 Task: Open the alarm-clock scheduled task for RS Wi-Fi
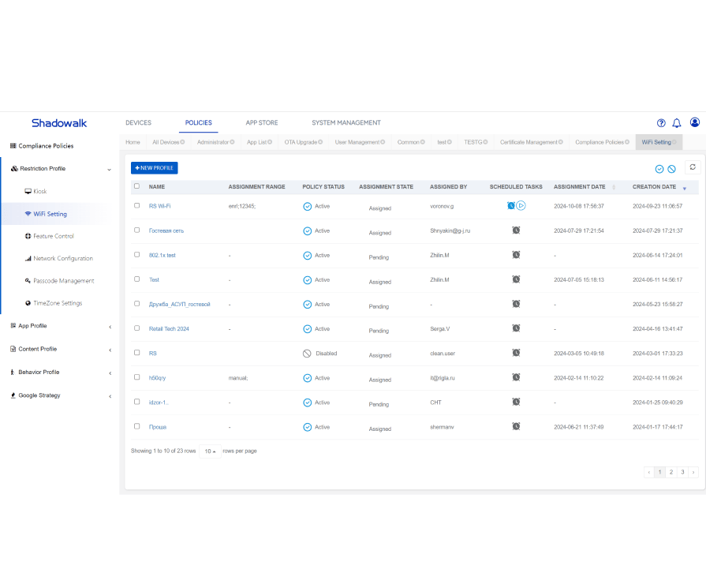(511, 206)
